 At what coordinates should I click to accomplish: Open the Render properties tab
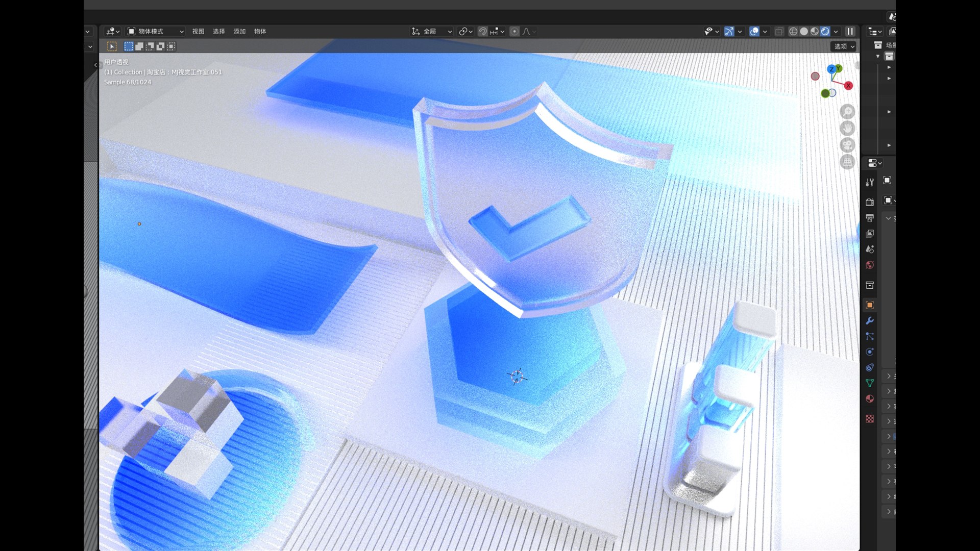[870, 202]
